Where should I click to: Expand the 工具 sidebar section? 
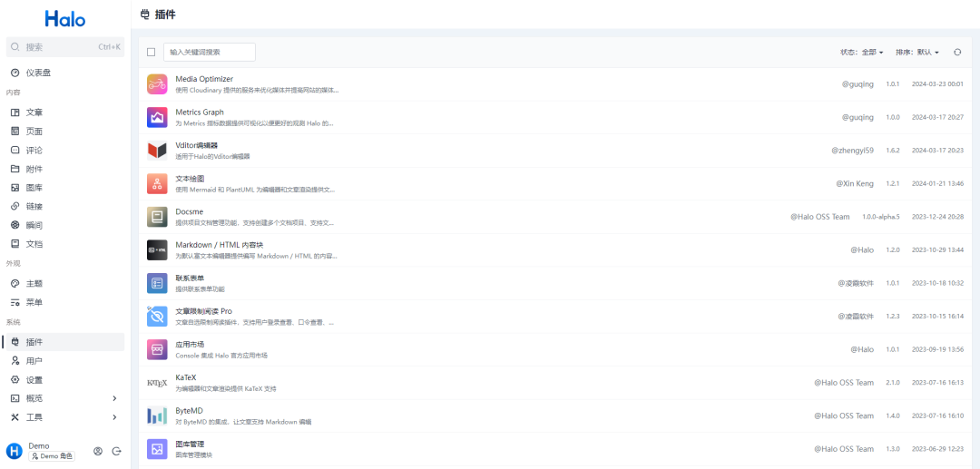tap(65, 417)
